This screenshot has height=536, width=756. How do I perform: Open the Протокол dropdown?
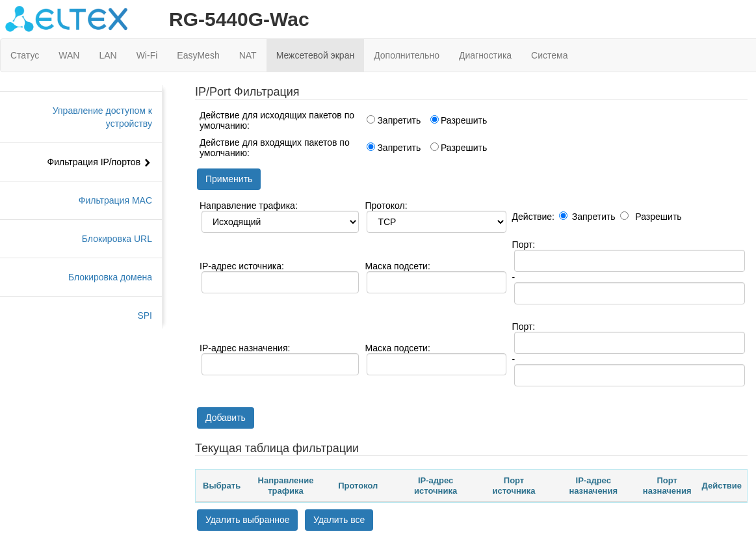[436, 222]
